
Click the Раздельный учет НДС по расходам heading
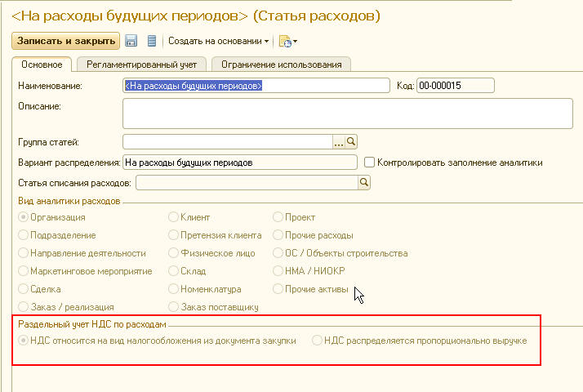coord(92,324)
